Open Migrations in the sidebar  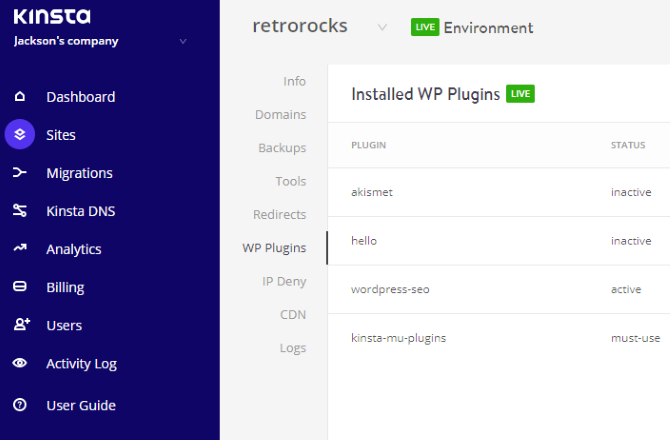coord(79,173)
